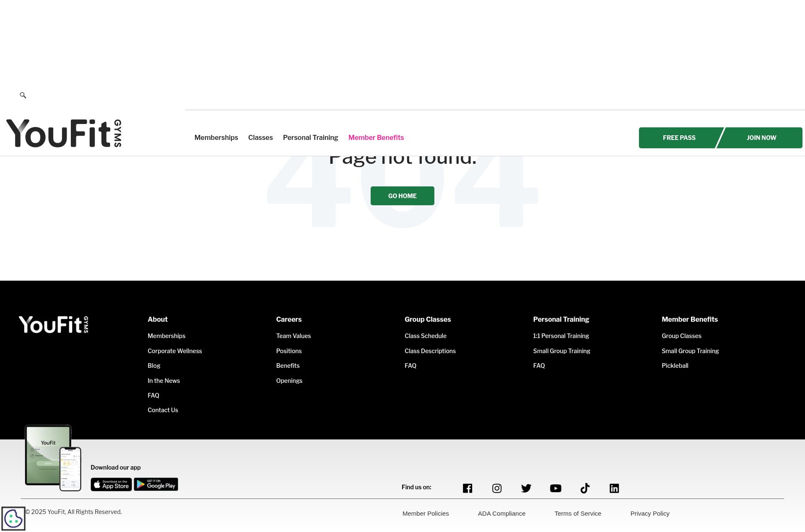The width and height of the screenshot is (805, 532).
Task: Open Personal Training footer heading
Action: point(561,319)
